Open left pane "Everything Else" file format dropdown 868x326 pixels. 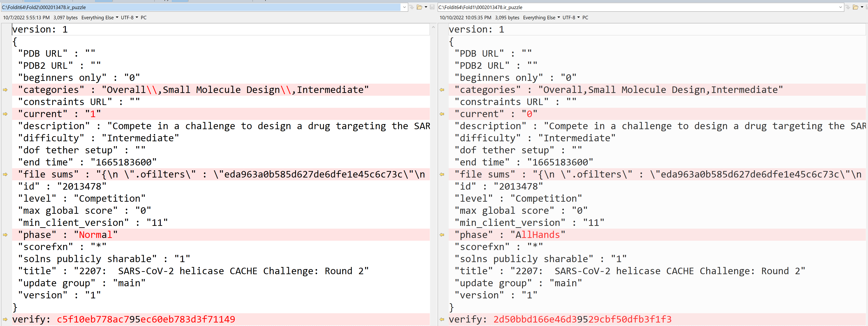click(x=100, y=17)
